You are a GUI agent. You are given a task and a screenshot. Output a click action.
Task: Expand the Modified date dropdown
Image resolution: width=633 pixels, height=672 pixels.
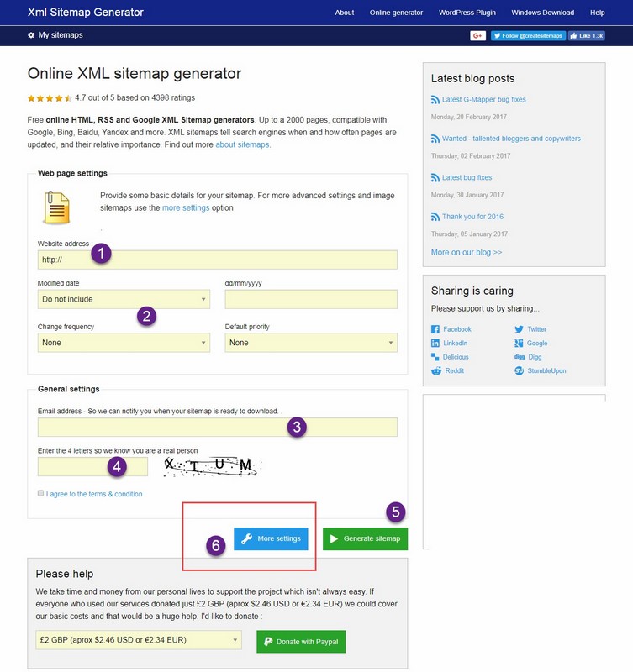pyautogui.click(x=124, y=299)
